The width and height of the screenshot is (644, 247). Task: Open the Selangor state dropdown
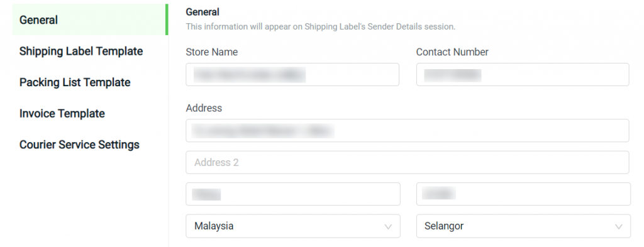[x=523, y=226]
